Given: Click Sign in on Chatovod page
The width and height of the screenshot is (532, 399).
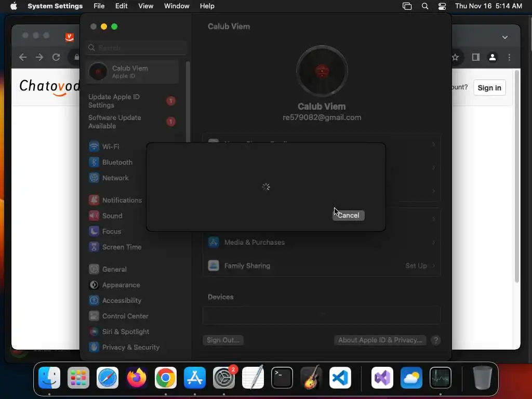Looking at the screenshot, I should (489, 88).
